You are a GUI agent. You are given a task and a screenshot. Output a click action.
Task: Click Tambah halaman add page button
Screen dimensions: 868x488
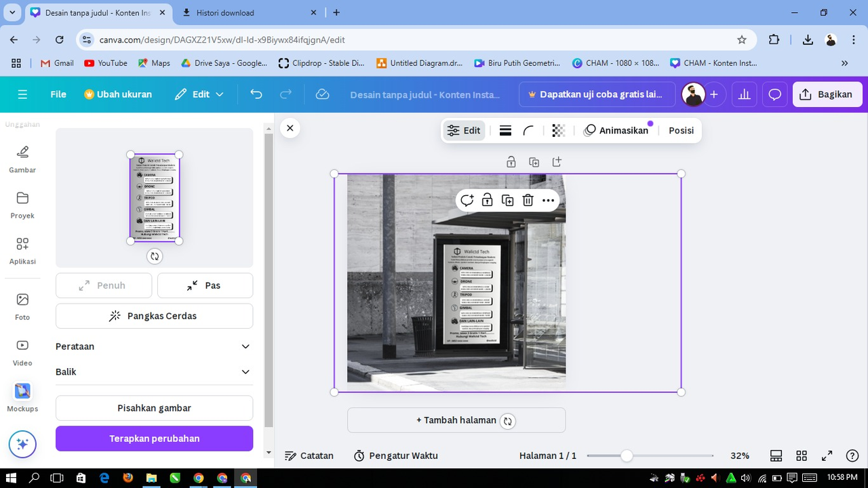tap(456, 420)
